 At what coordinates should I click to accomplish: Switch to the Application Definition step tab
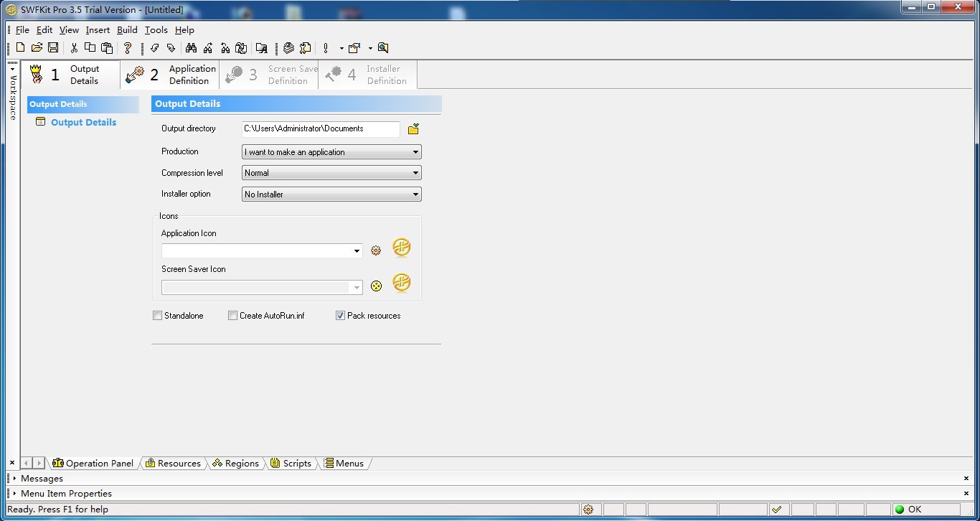(171, 75)
